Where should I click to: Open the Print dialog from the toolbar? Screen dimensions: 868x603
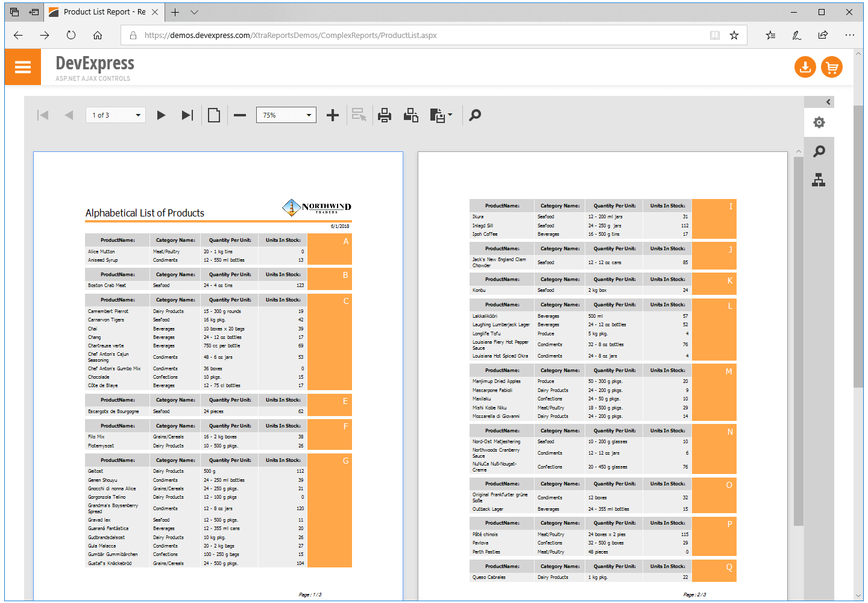pos(385,115)
